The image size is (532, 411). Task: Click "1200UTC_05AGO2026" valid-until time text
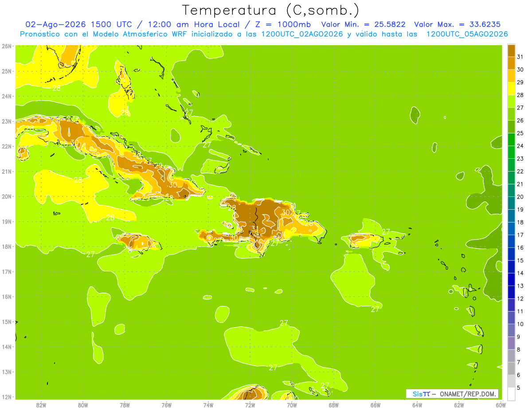point(467,34)
